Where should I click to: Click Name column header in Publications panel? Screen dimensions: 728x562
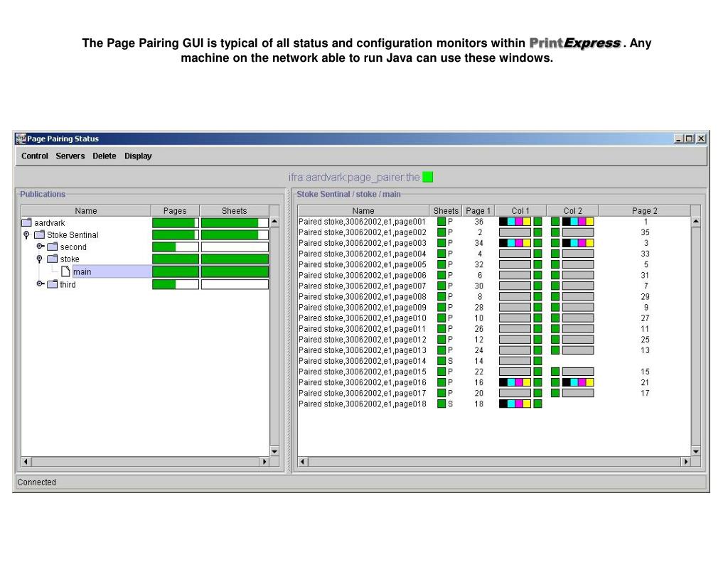(x=86, y=211)
